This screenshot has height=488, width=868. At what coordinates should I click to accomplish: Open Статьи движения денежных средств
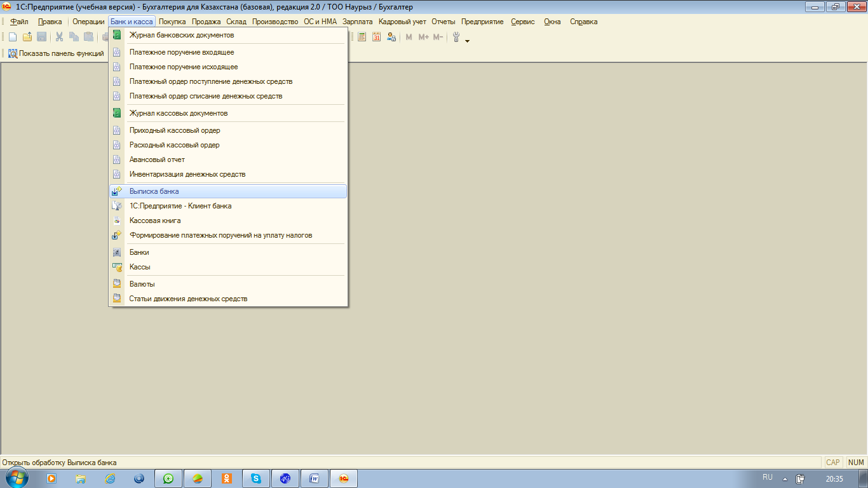pyautogui.click(x=228, y=299)
